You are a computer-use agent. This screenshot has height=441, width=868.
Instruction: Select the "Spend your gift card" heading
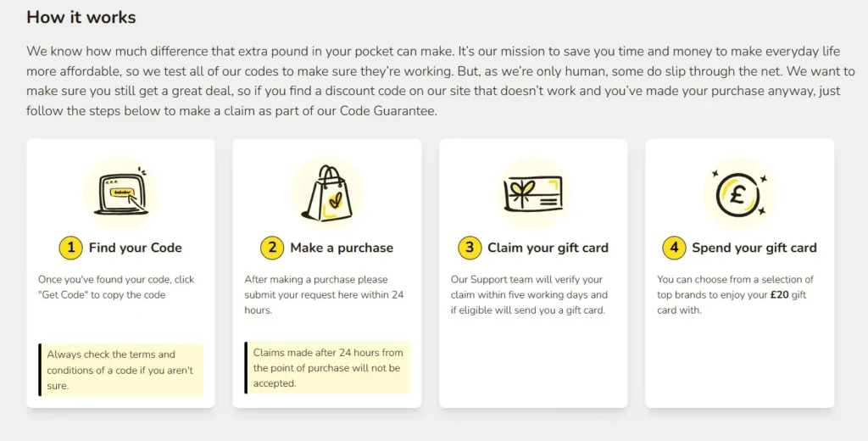click(x=754, y=248)
